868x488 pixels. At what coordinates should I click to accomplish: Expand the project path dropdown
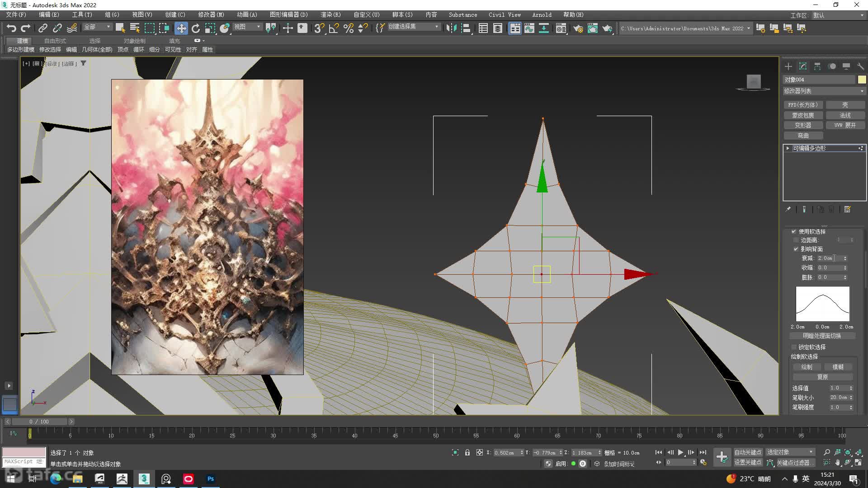(x=749, y=28)
